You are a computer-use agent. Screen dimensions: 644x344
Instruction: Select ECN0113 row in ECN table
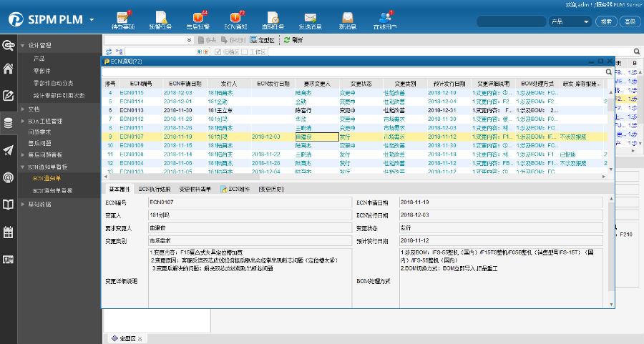click(132, 110)
